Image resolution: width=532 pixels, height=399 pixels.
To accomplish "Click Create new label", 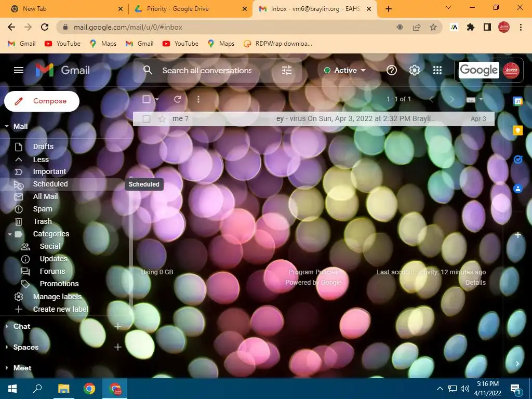I will coord(60,309).
